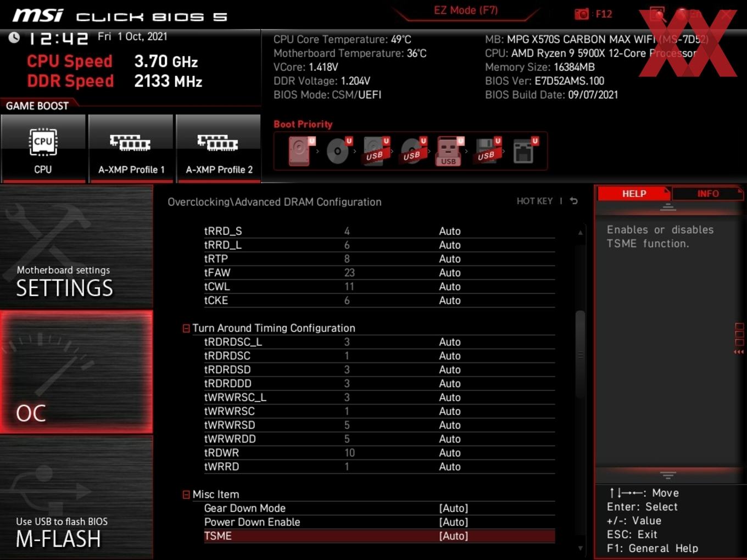
Task: Open the Power Down Enable [Auto] dropdown
Action: click(454, 522)
